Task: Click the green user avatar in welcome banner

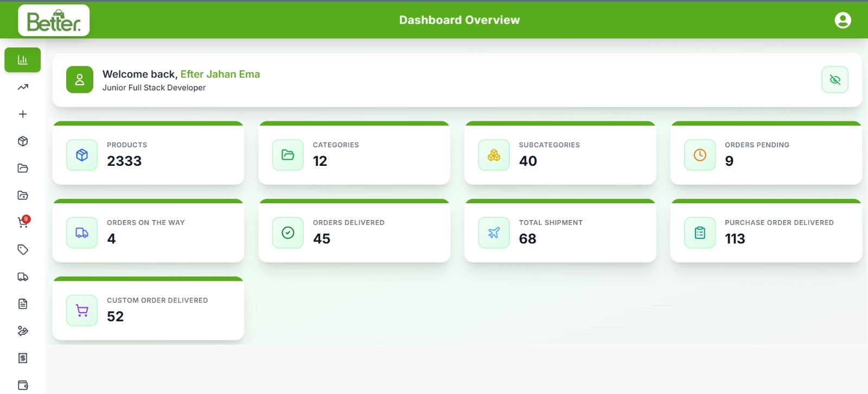Action: [80, 80]
